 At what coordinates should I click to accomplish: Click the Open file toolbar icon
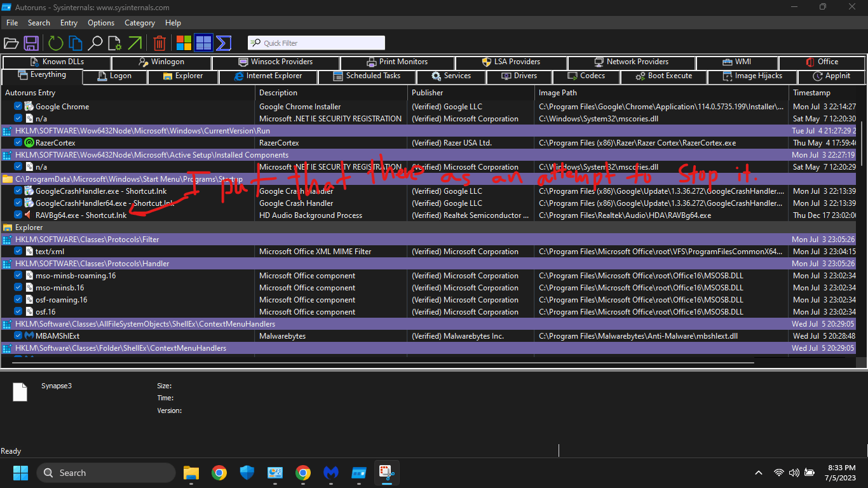(x=11, y=43)
